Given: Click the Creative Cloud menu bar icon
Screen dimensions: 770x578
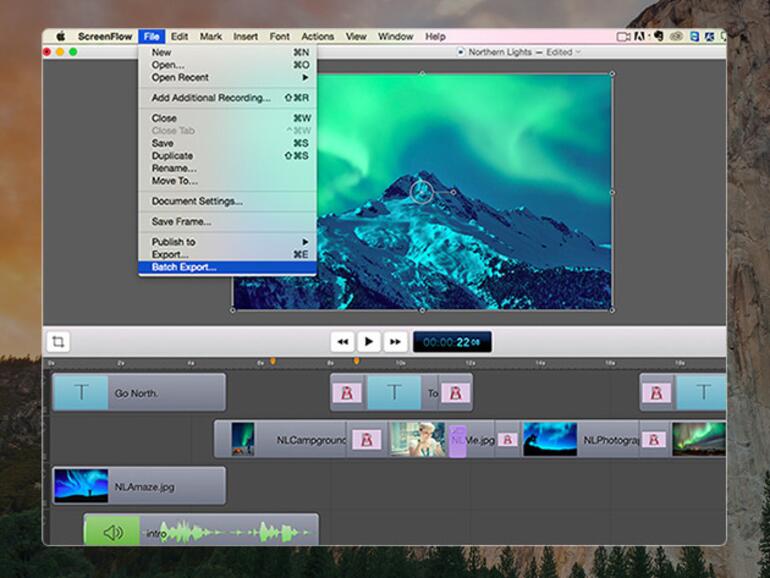Looking at the screenshot, I should (677, 36).
